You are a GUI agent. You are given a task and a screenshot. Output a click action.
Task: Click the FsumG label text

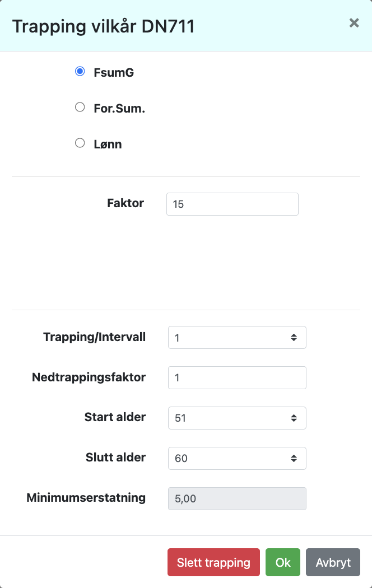(x=114, y=73)
